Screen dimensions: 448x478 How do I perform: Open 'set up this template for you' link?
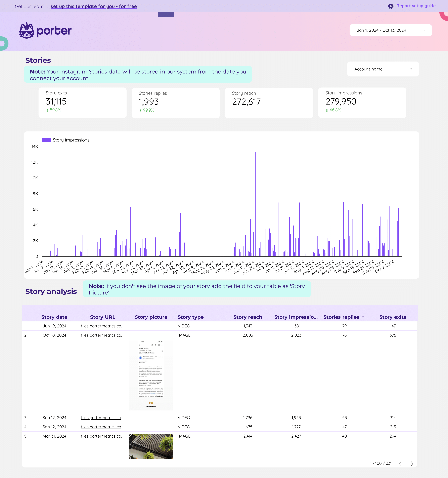tap(94, 6)
